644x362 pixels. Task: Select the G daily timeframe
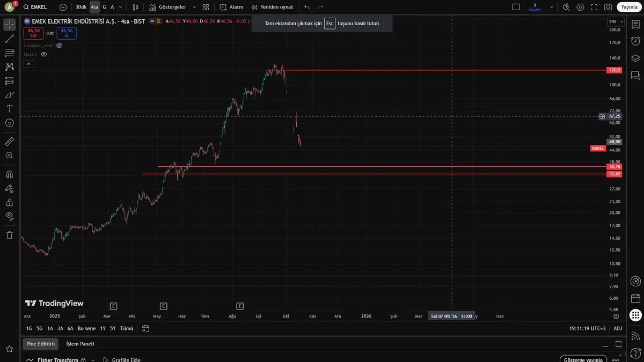pos(104,7)
